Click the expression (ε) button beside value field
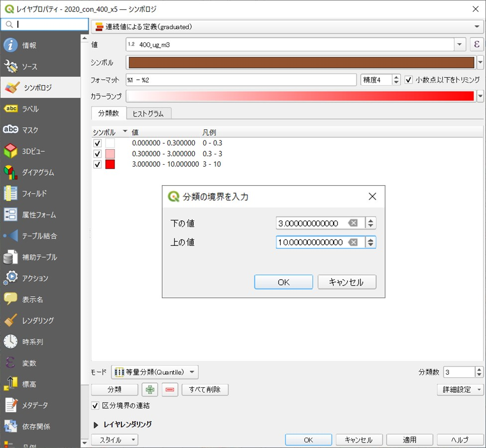Screen dimensions: 486x448 pos(477,44)
